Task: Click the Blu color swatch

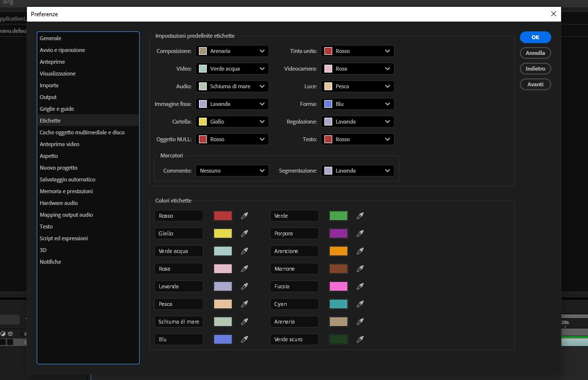Action: (223, 339)
